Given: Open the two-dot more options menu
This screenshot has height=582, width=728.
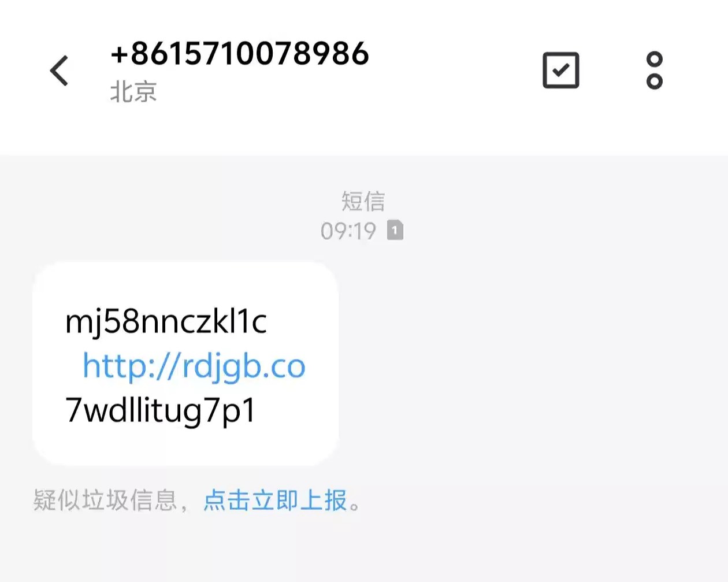Looking at the screenshot, I should click(x=654, y=71).
